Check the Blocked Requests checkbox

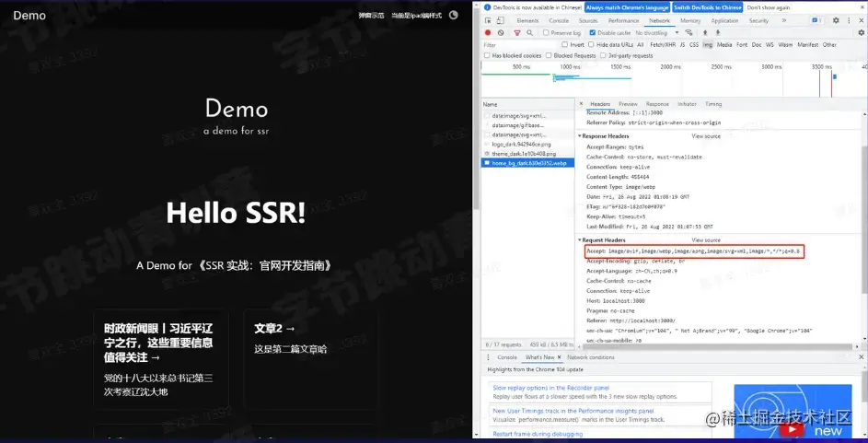[x=549, y=55]
